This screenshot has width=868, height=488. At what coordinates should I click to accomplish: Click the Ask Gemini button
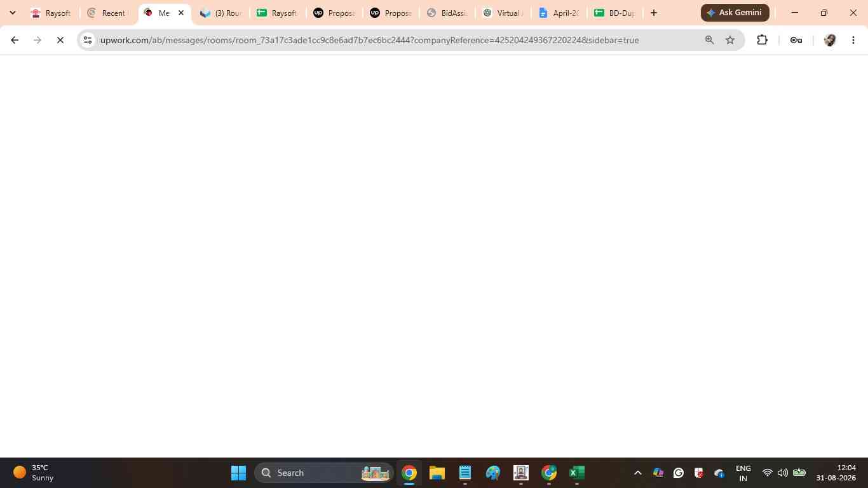[735, 13]
